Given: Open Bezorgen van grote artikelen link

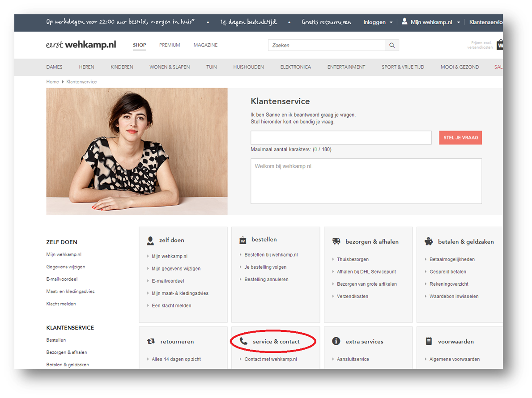Looking at the screenshot, I should [367, 284].
